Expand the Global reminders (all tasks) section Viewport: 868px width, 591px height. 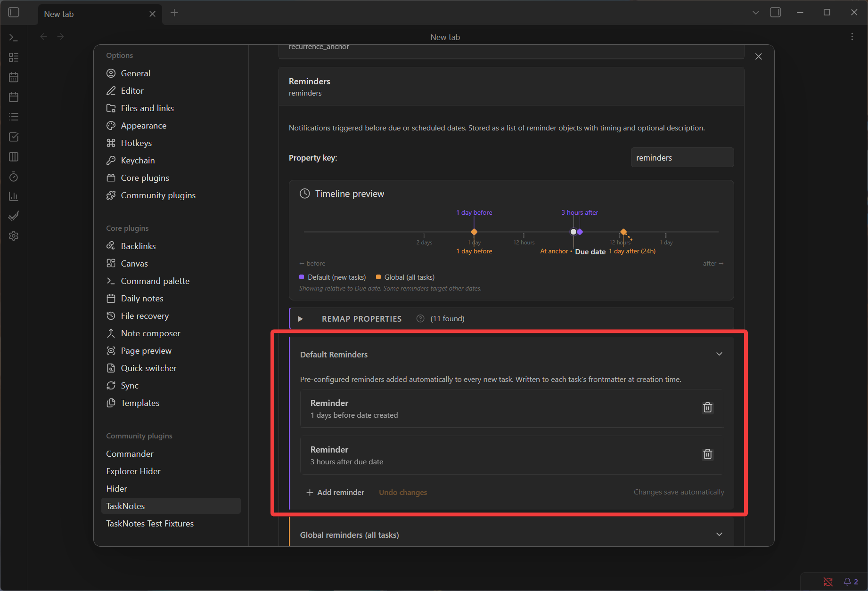[719, 534]
